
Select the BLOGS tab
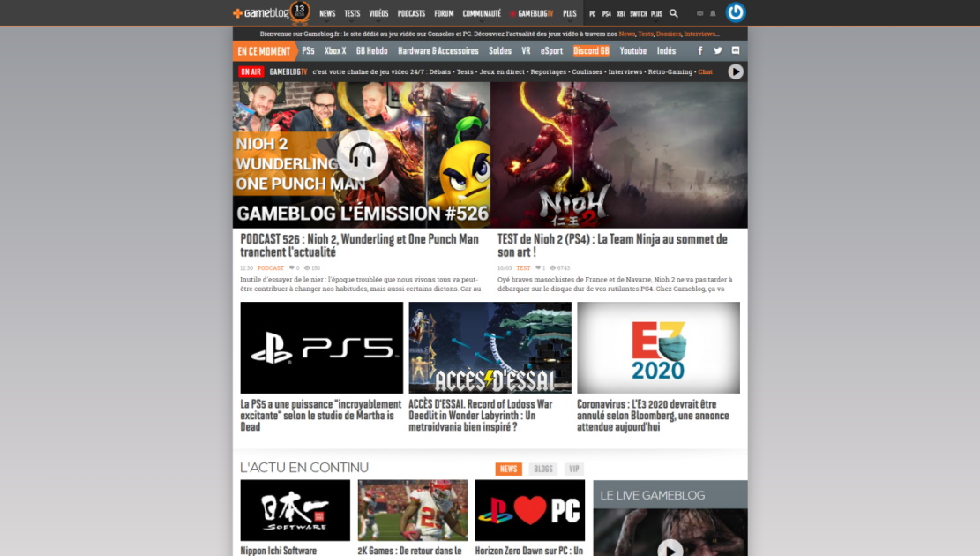543,469
